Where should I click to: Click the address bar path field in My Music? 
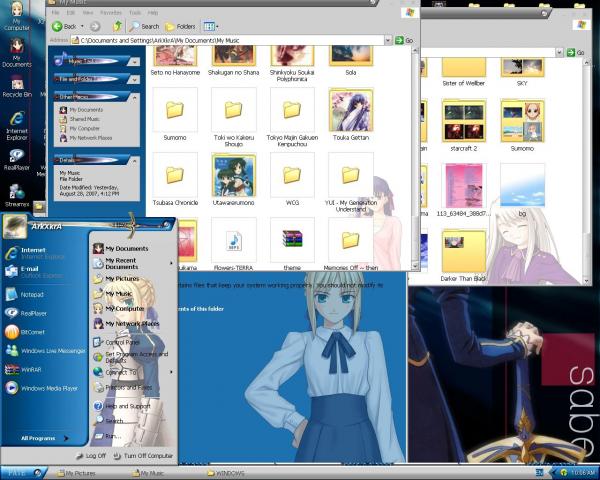[227, 40]
